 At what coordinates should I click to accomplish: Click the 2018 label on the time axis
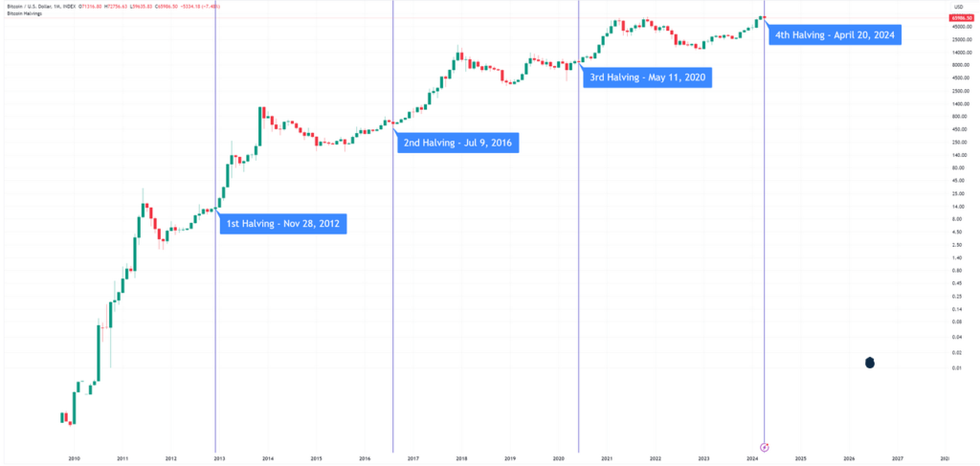pos(461,459)
